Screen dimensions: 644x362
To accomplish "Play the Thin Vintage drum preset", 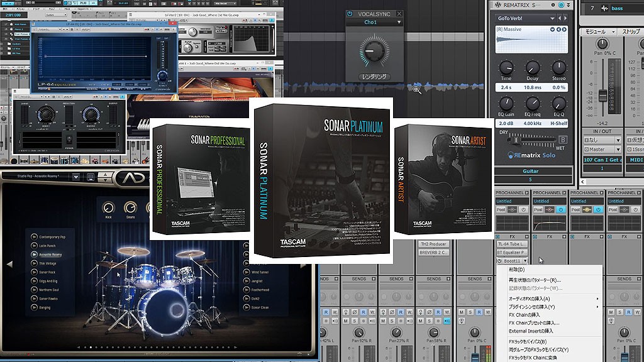I will (x=34, y=263).
